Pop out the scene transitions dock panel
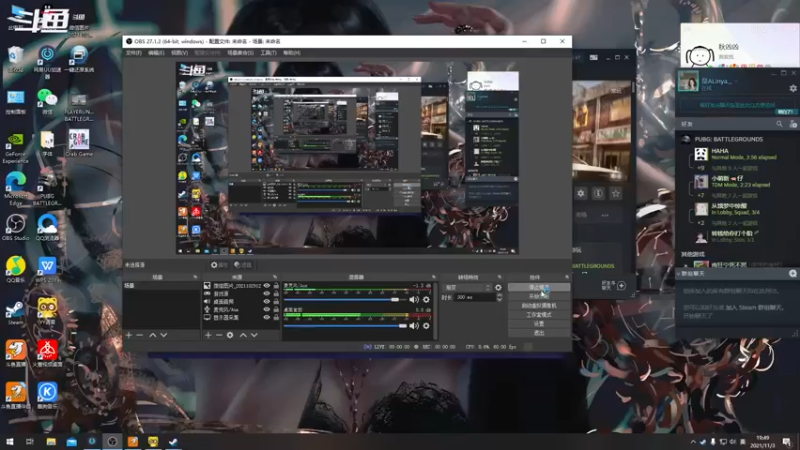800x450 pixels. [499, 277]
